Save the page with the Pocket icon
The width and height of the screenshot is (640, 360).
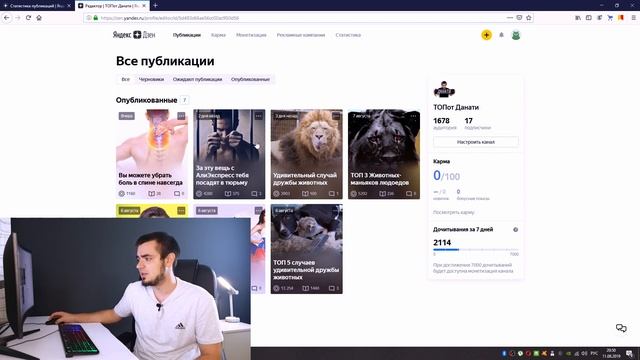coord(519,18)
